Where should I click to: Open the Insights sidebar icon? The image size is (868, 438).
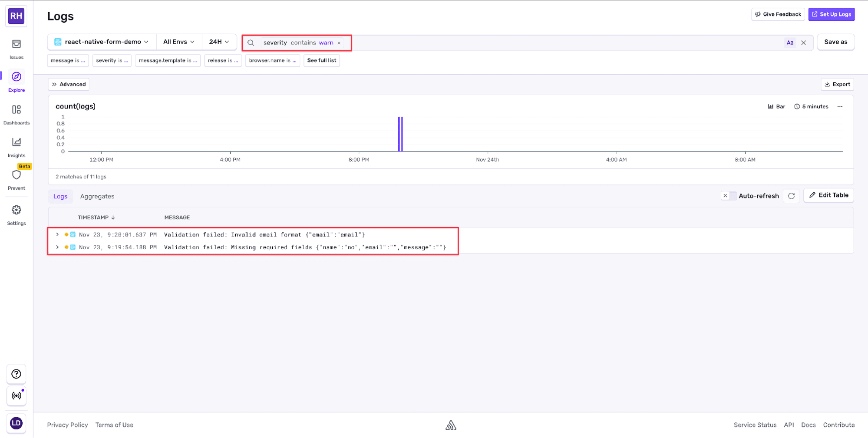pos(16,142)
